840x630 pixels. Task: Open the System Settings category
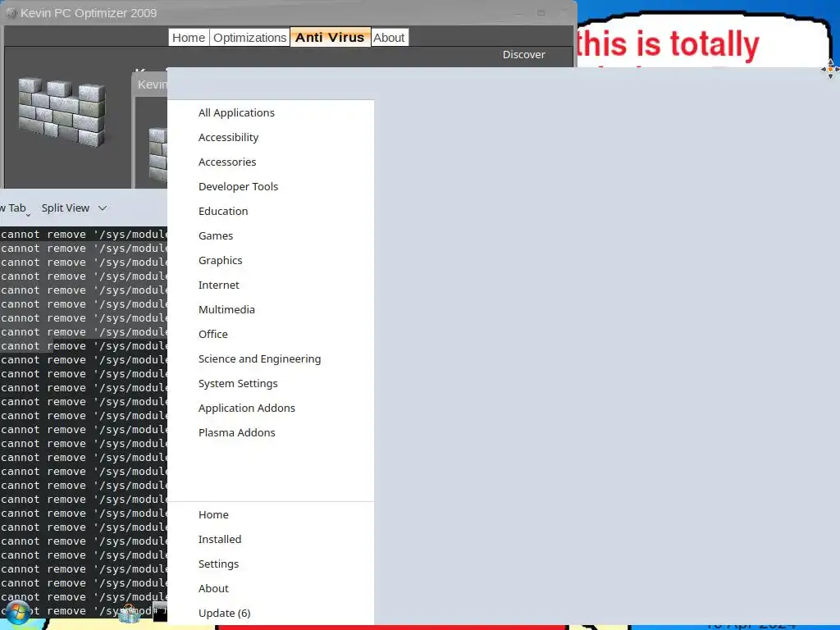[x=271, y=384]
